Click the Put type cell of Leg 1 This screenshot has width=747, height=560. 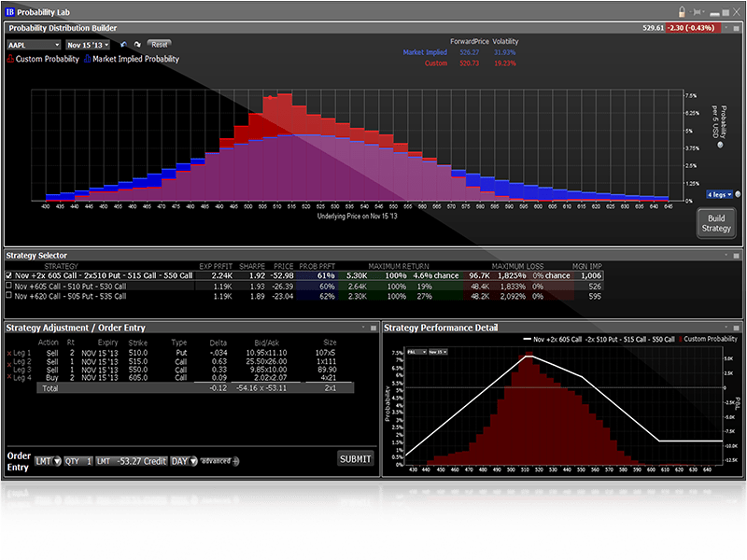pyautogui.click(x=181, y=353)
